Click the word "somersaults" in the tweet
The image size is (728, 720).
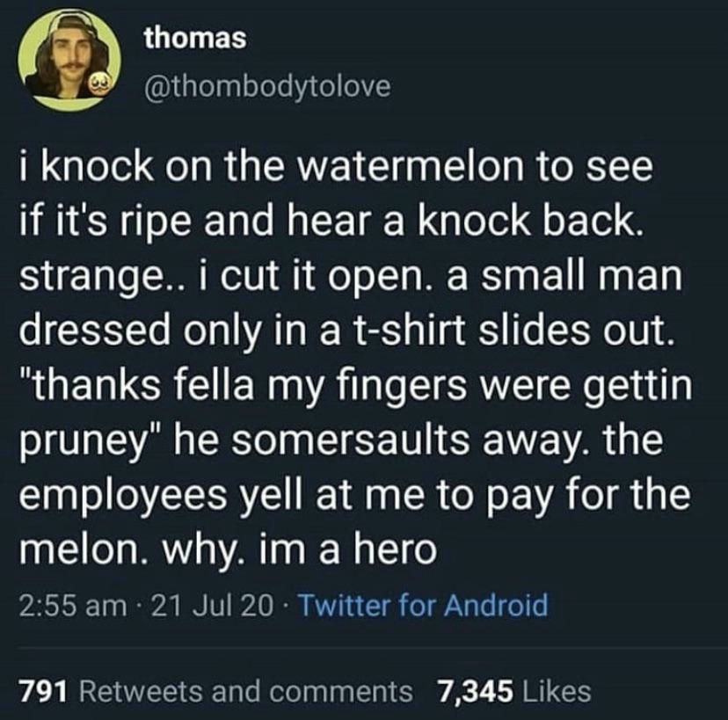coord(350,441)
